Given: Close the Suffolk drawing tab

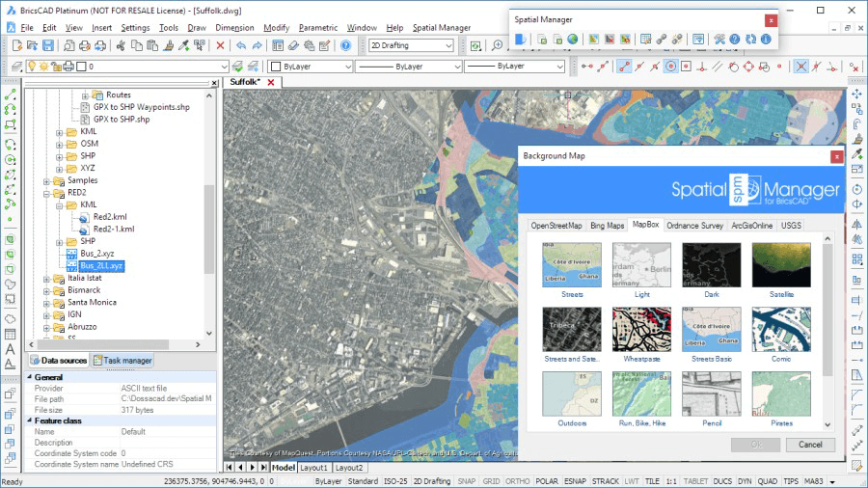Looking at the screenshot, I should [x=271, y=82].
